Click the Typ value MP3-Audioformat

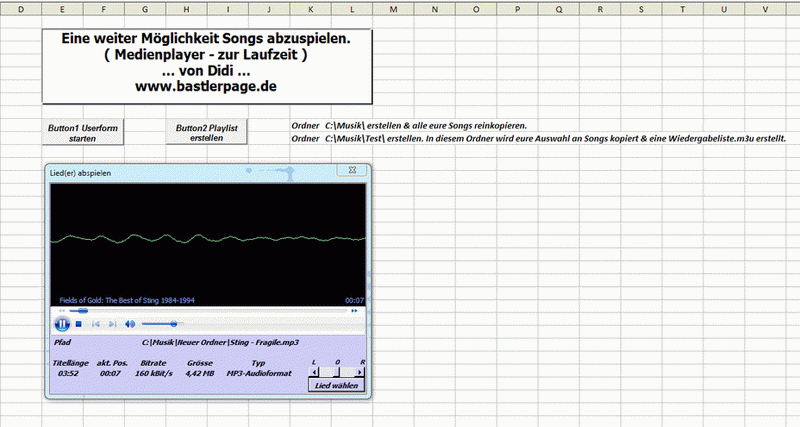(259, 373)
